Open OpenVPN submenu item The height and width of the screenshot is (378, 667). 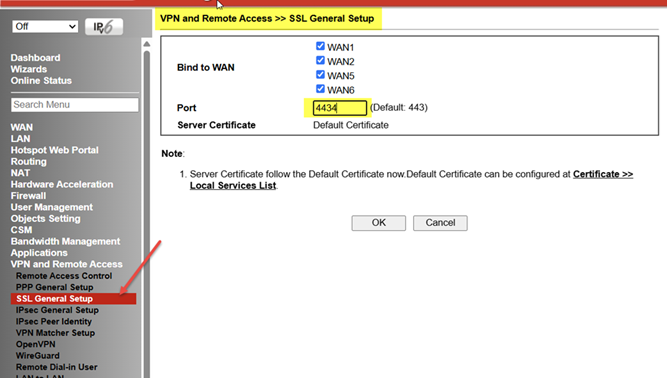[36, 344]
